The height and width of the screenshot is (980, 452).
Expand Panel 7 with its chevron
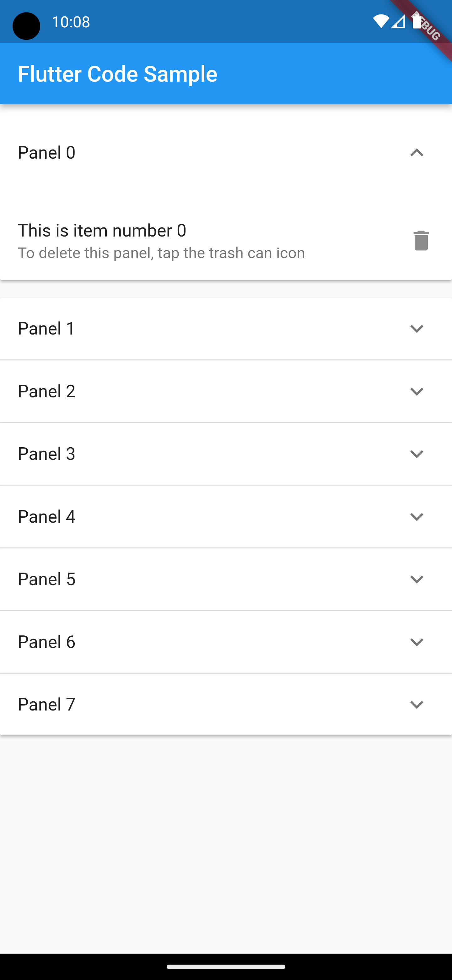coord(417,705)
